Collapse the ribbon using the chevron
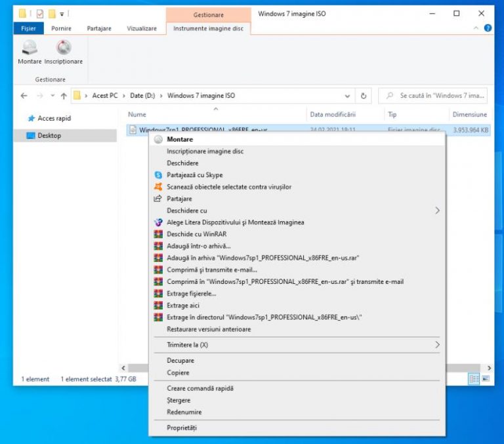 click(x=476, y=28)
